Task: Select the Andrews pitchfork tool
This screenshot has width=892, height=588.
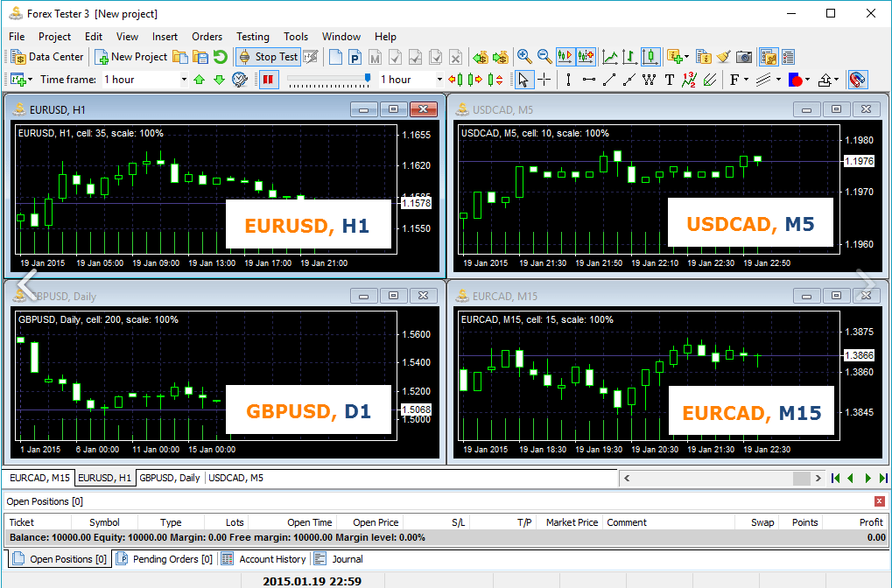Action: pos(709,80)
